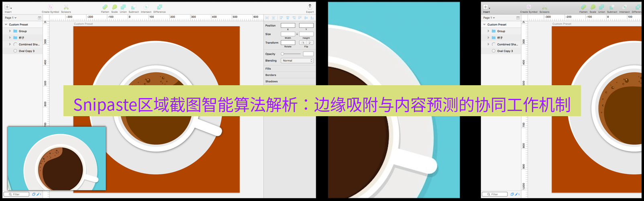
Task: Expand Combined Shape layer in the right window
Action: (489, 44)
